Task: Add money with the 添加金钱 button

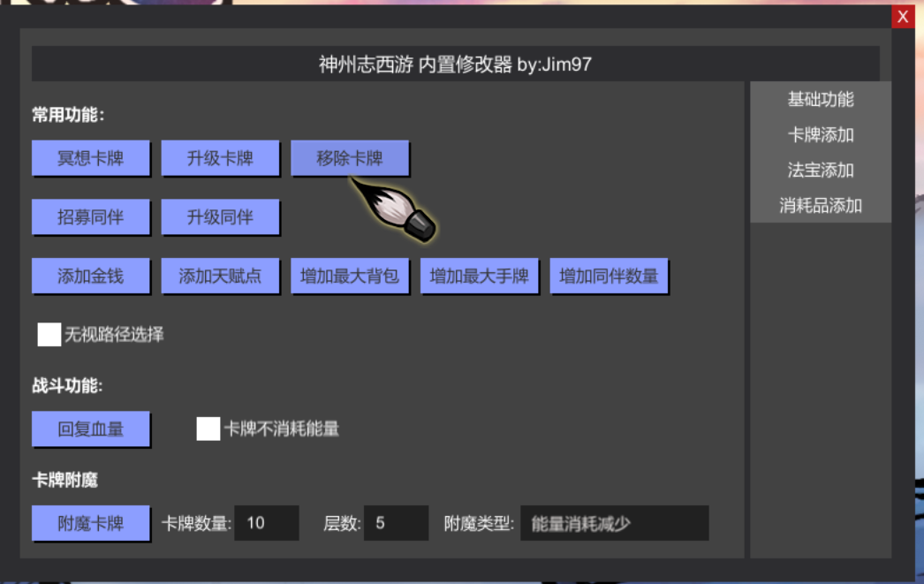Action: tap(91, 276)
